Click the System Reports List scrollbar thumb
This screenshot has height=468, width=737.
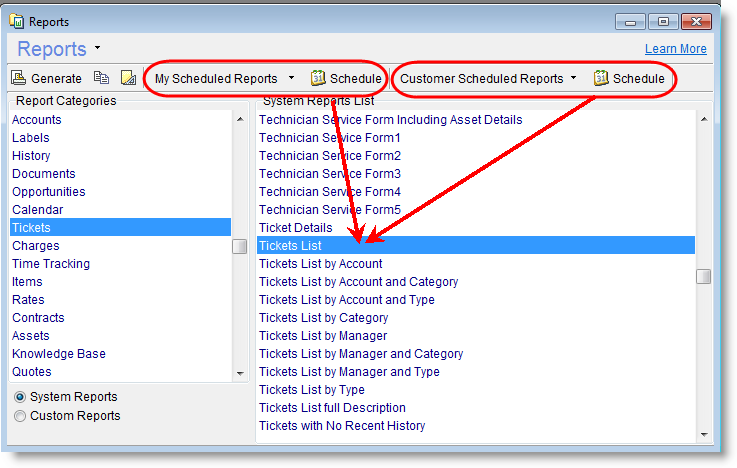(704, 276)
